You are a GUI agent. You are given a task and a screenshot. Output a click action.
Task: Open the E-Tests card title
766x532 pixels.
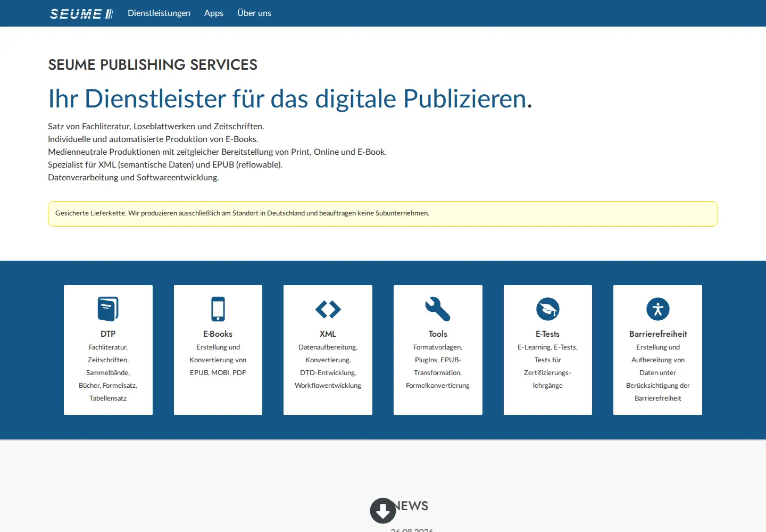point(548,334)
